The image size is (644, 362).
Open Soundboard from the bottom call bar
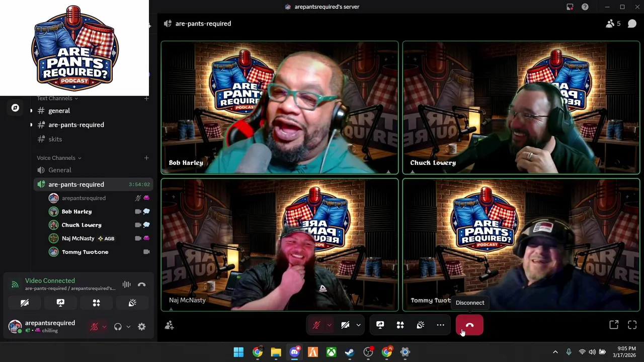(421, 325)
